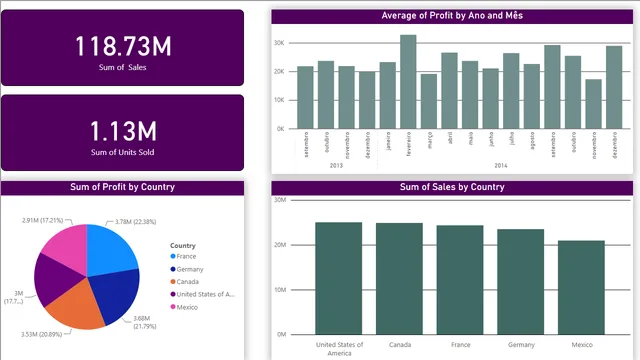This screenshot has width=640, height=360.
Task: Select the Mexico sales bar
Action: click(x=581, y=288)
